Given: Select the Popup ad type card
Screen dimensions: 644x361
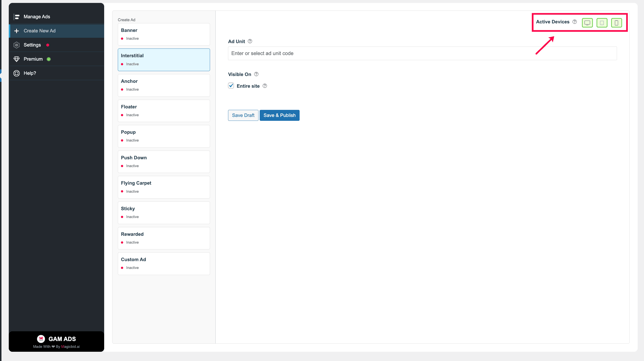Looking at the screenshot, I should click(x=164, y=136).
